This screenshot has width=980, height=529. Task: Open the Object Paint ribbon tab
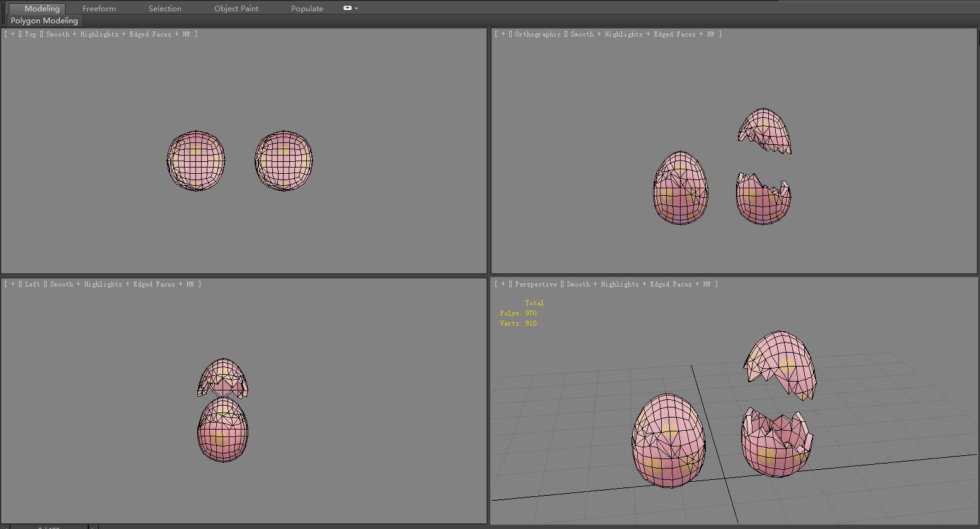pos(236,8)
